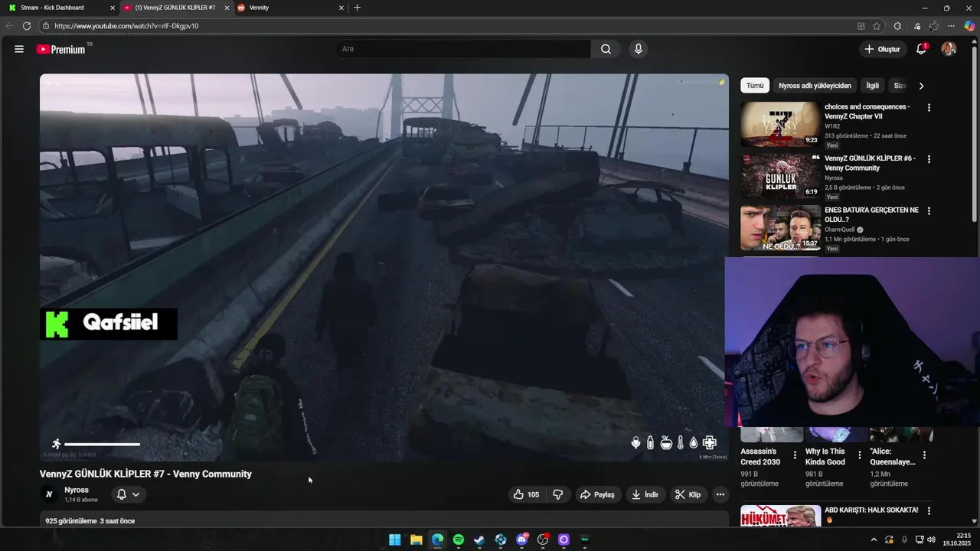Viewport: 980px width, 551px height.
Task: Click the system volume tray icon
Action: (931, 540)
